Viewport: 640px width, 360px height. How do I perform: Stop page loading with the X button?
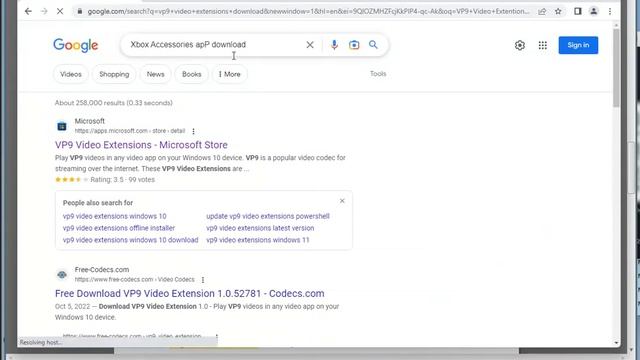pyautogui.click(x=60, y=11)
